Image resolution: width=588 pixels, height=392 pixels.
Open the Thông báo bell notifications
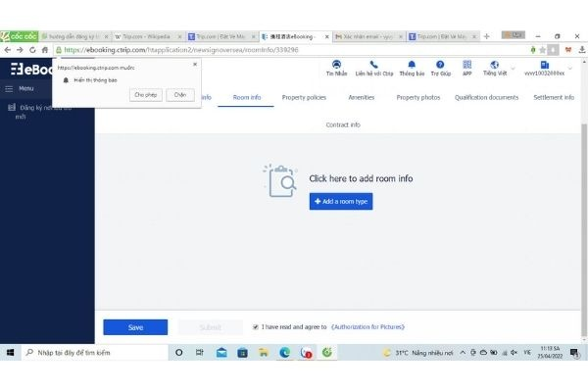coord(412,65)
